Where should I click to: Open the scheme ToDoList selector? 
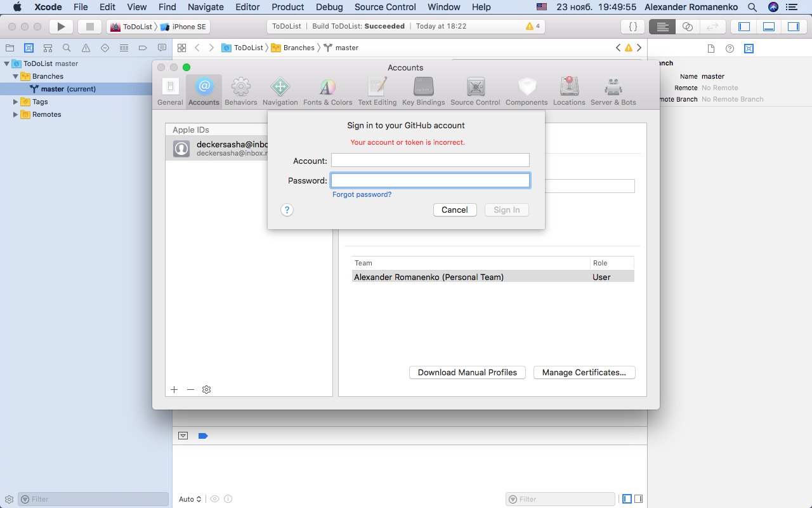(x=131, y=27)
